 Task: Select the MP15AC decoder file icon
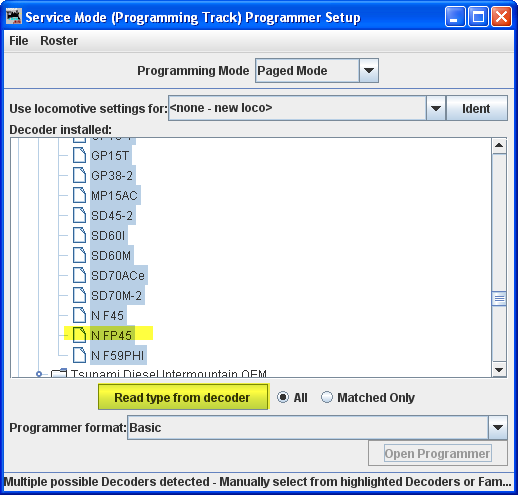pos(79,196)
